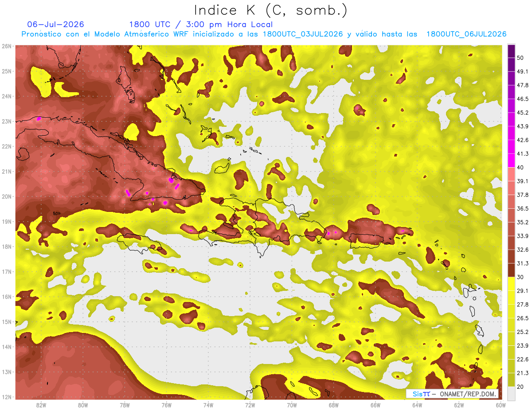The height and width of the screenshot is (411, 532).
Task: Click the longitude label '76W'
Action: (166, 405)
